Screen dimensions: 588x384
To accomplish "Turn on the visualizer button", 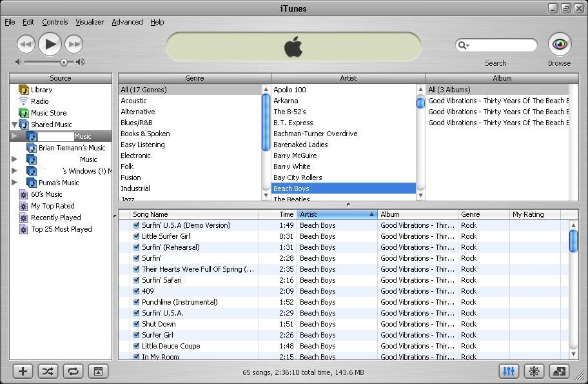I will click(534, 372).
